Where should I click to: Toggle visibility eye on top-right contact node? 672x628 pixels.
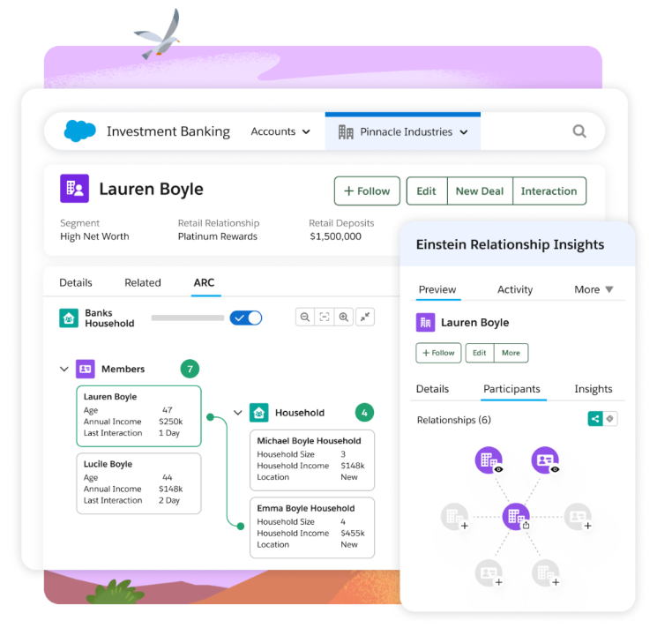coord(555,470)
